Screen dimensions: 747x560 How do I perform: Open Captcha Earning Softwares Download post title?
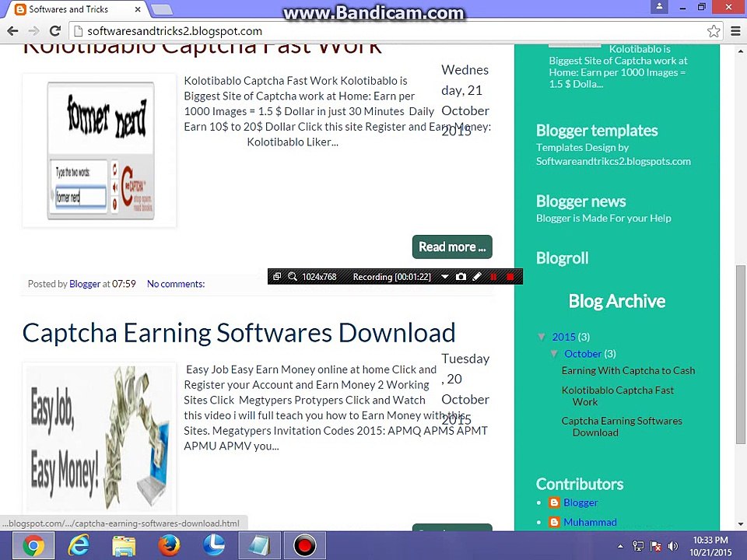tap(239, 332)
